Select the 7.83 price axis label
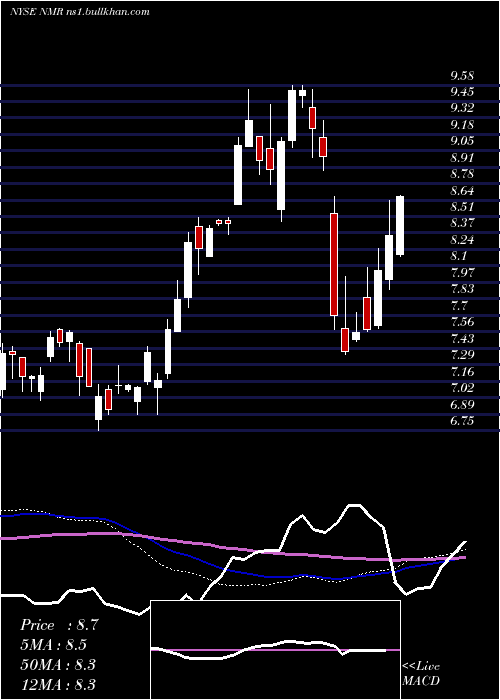Viewport: 500px width, 700px height. point(462,289)
